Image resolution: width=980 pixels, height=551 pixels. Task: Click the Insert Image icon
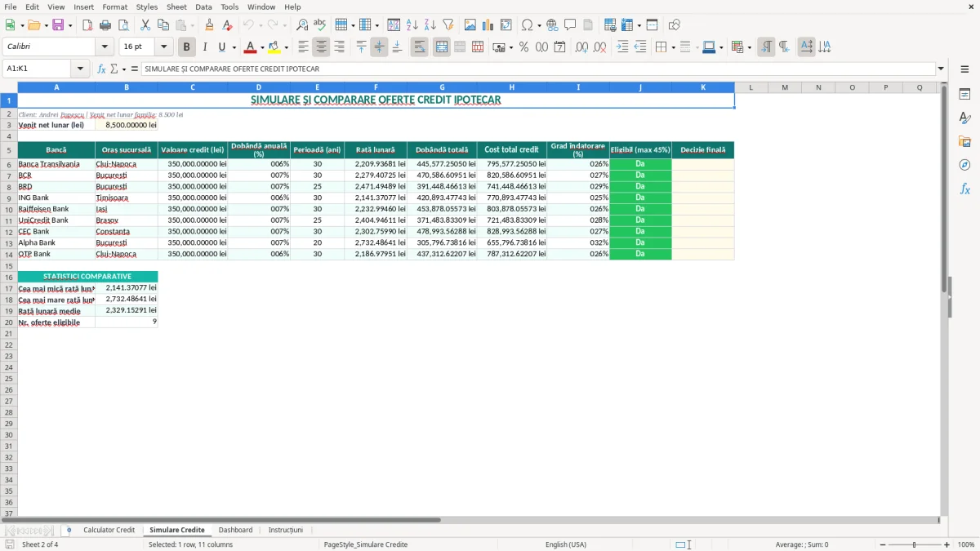click(x=470, y=25)
